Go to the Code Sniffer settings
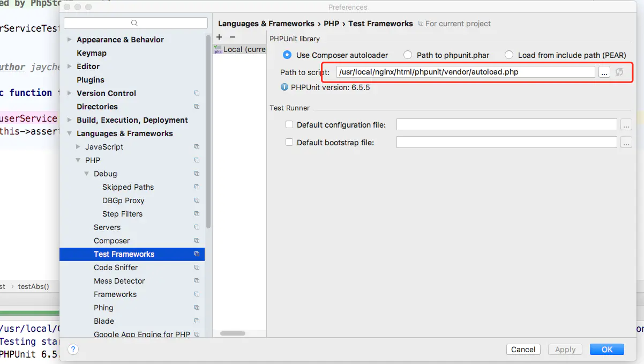The image size is (644, 364). 116,268
